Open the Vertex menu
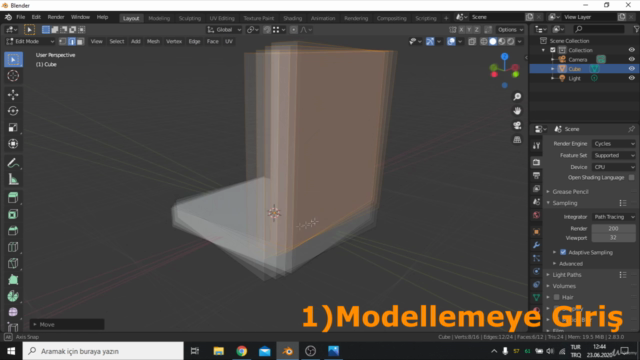Screen dimensions: 640x360 (174, 41)
